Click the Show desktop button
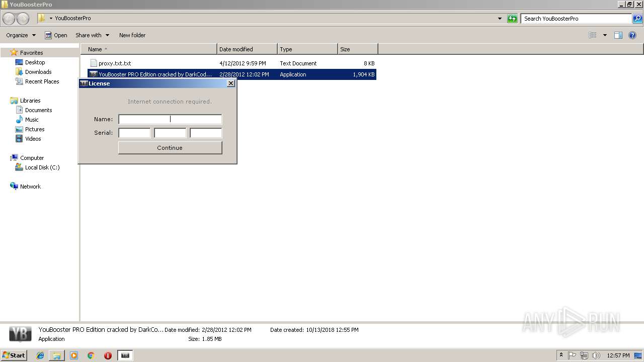The height and width of the screenshot is (362, 644). [x=638, y=355]
